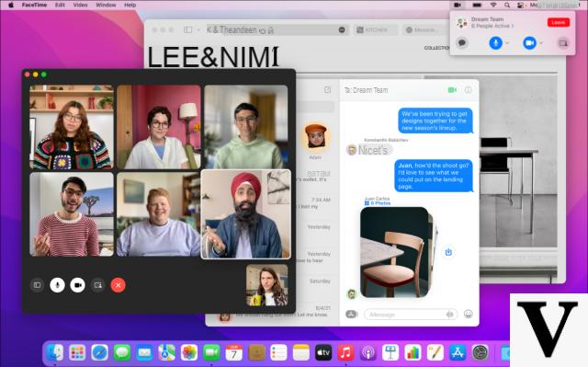Select the man with red turban video tile

coord(246,214)
